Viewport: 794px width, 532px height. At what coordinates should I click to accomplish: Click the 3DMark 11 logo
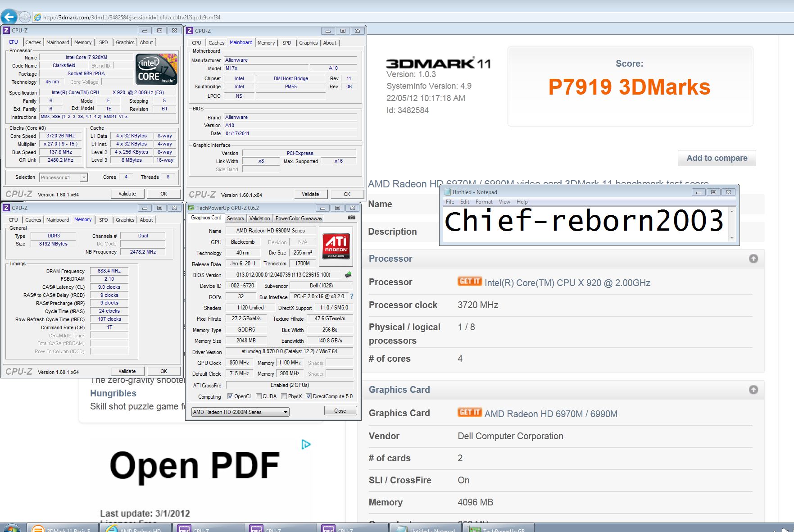438,63
